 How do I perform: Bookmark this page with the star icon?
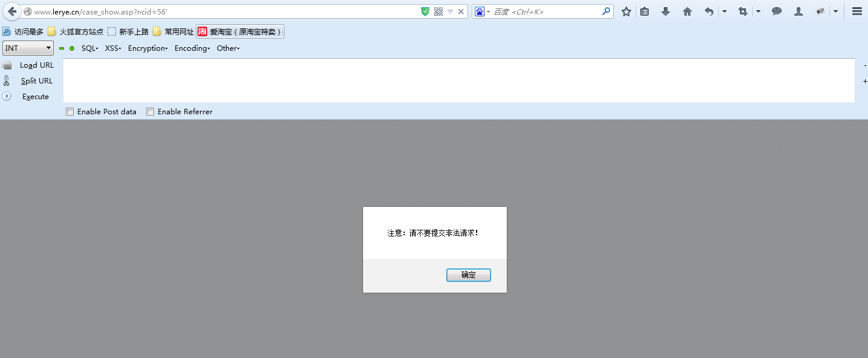coord(626,11)
